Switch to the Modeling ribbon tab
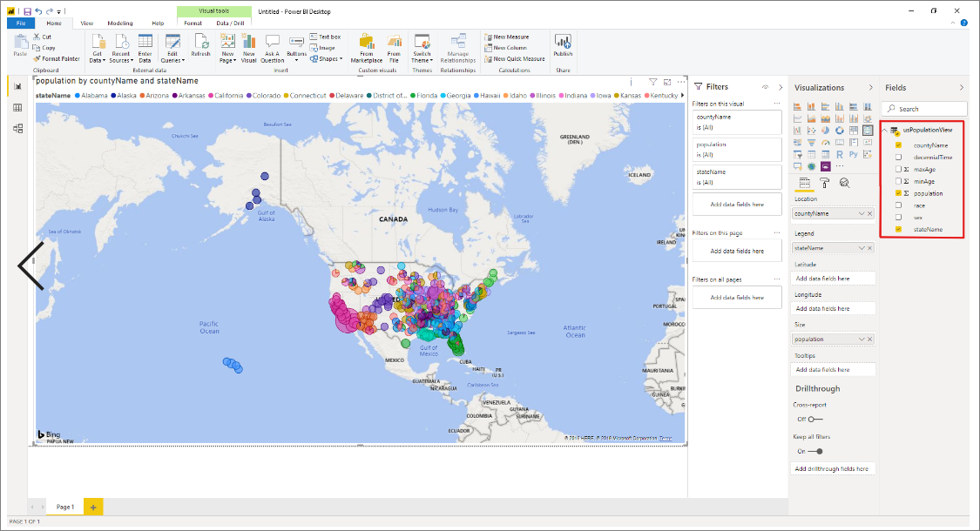The width and height of the screenshot is (980, 531). pos(119,23)
